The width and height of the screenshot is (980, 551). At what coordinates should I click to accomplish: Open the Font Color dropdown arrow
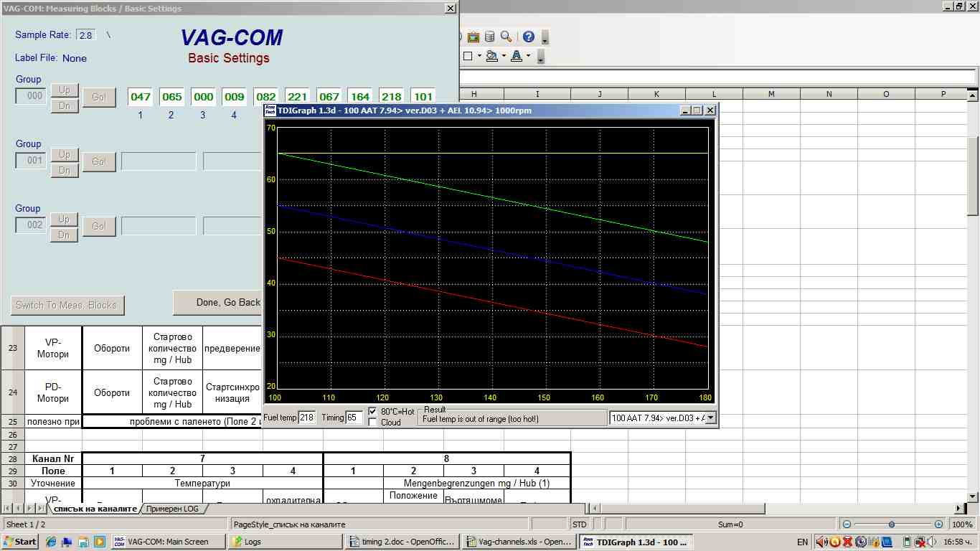(528, 56)
